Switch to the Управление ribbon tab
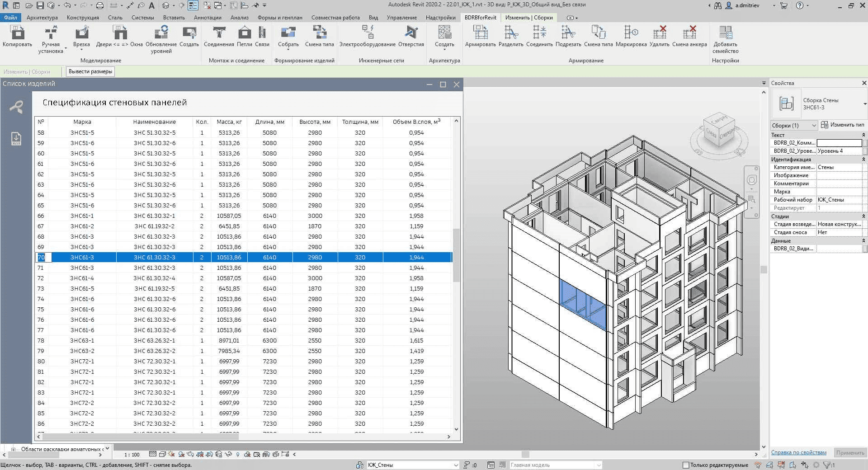 coord(401,18)
